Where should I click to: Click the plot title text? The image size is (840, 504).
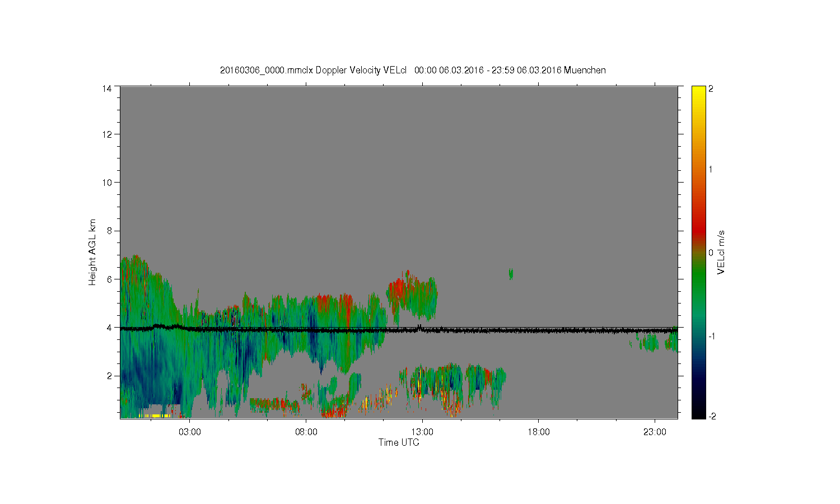(x=413, y=70)
